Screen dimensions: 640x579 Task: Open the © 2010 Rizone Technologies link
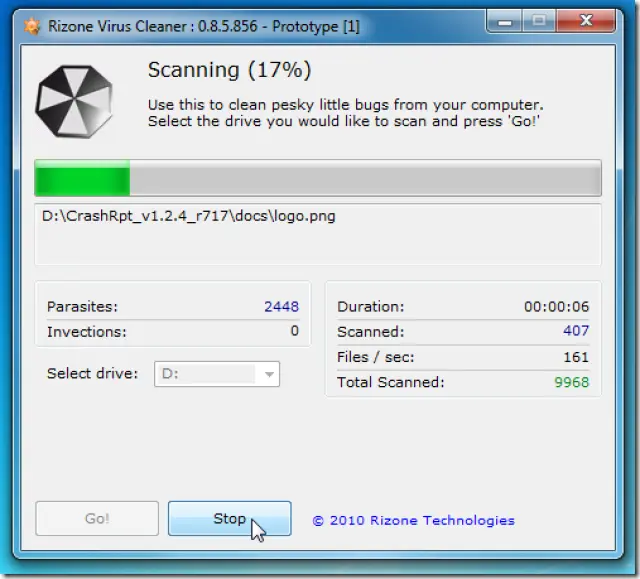pyautogui.click(x=413, y=520)
